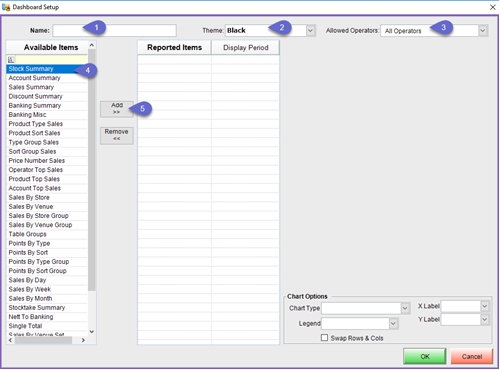Select Banking Summary item

click(x=47, y=105)
